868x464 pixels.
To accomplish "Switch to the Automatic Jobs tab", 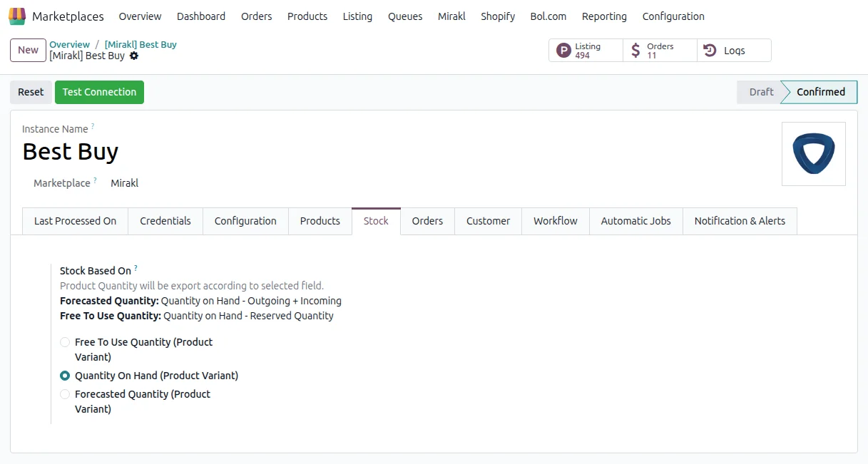I will (x=636, y=221).
